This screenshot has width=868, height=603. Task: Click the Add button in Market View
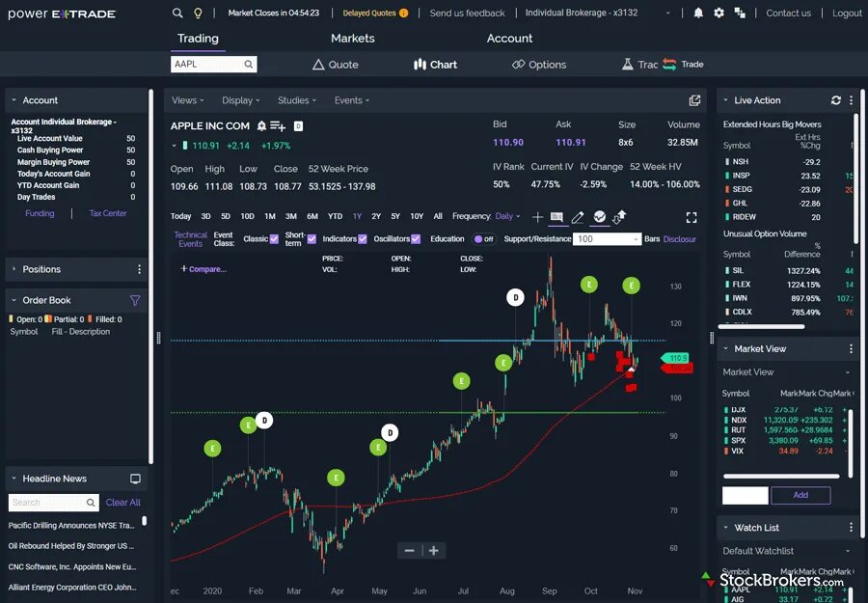(x=801, y=495)
